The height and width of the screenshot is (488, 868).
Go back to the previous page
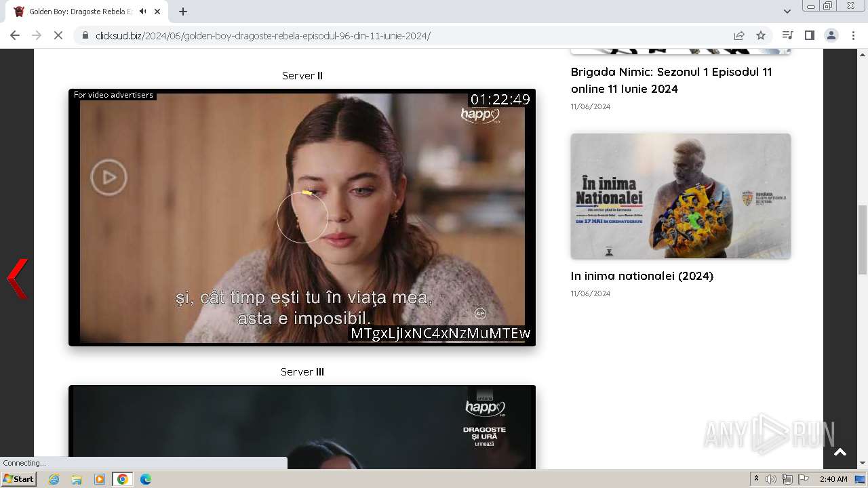tap(15, 35)
